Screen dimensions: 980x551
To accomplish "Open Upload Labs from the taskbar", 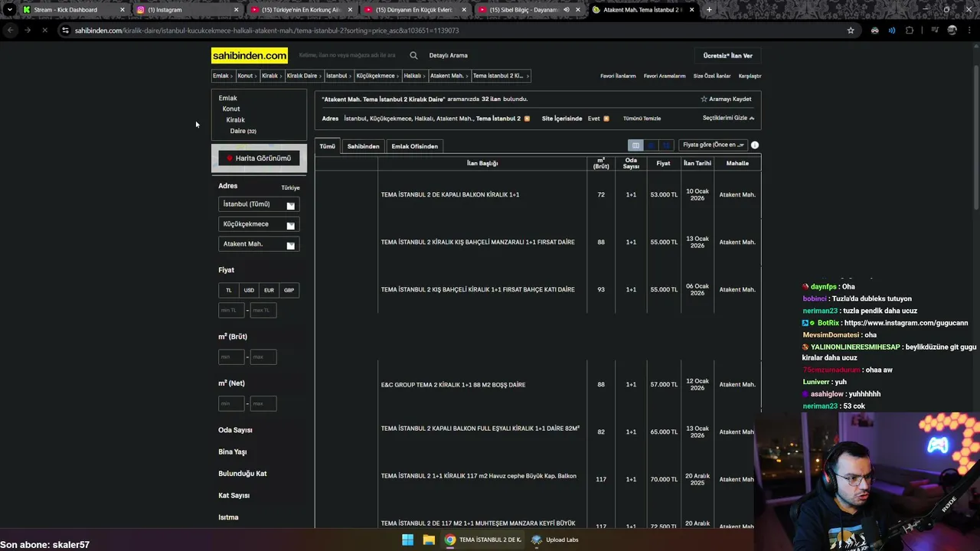I will tap(556, 540).
